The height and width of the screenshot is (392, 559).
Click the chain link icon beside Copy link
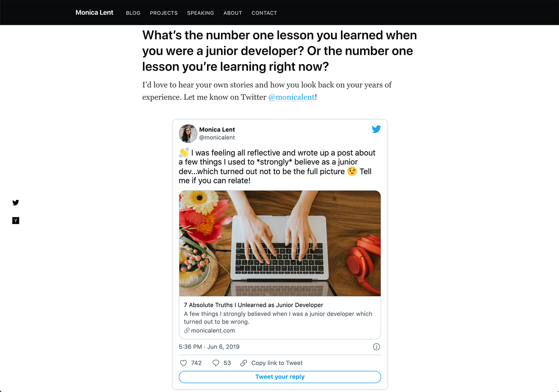[x=244, y=363]
